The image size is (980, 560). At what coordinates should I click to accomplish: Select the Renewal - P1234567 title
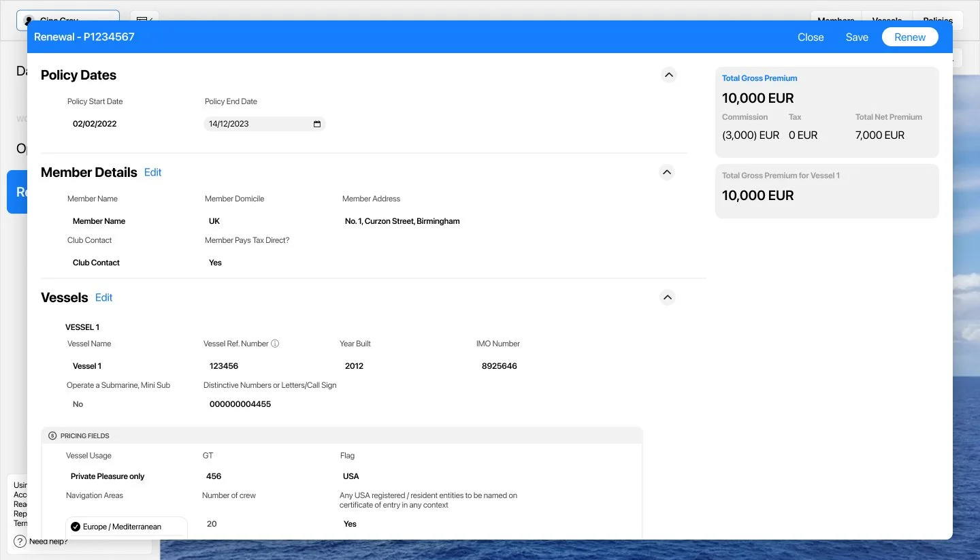pos(84,37)
